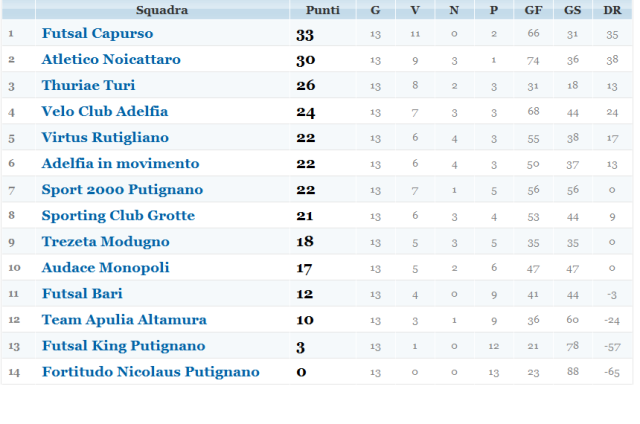Open the Atletico Noicattaro team link

click(111, 59)
